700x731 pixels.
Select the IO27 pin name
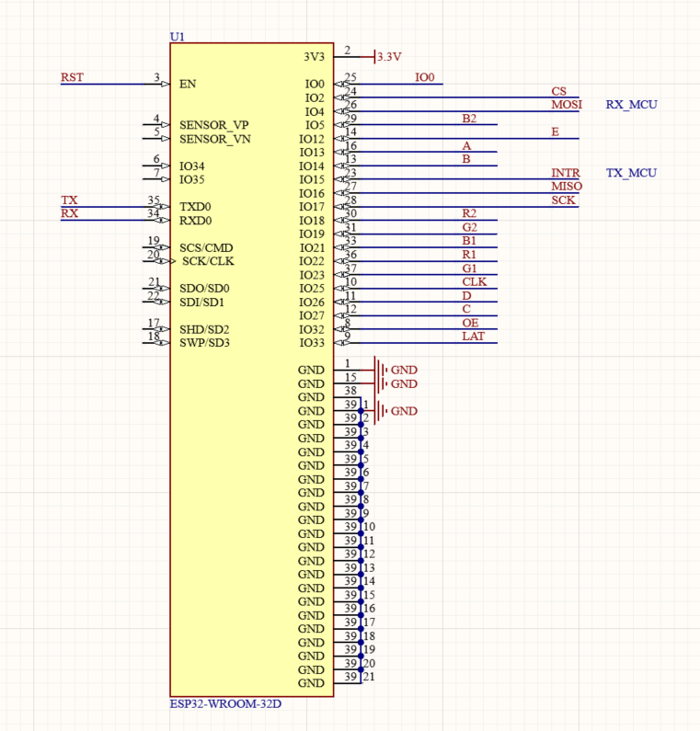click(x=312, y=315)
